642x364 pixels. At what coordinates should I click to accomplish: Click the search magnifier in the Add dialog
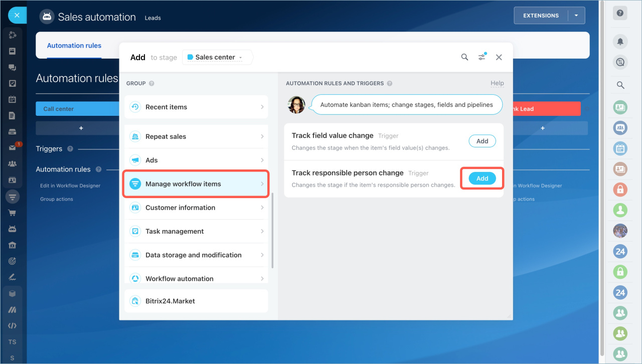[464, 57]
